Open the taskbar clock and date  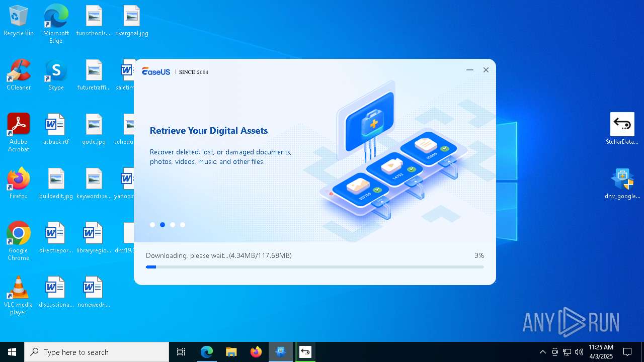coord(601,352)
